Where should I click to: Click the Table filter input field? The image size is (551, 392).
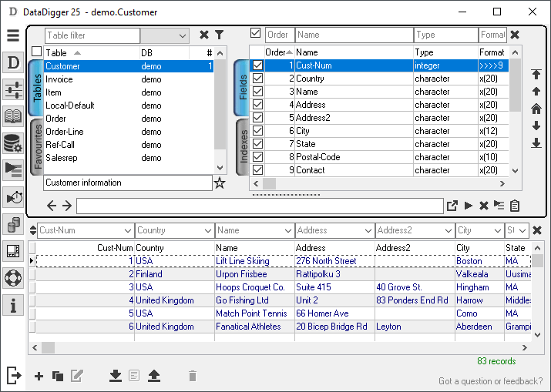tap(92, 35)
